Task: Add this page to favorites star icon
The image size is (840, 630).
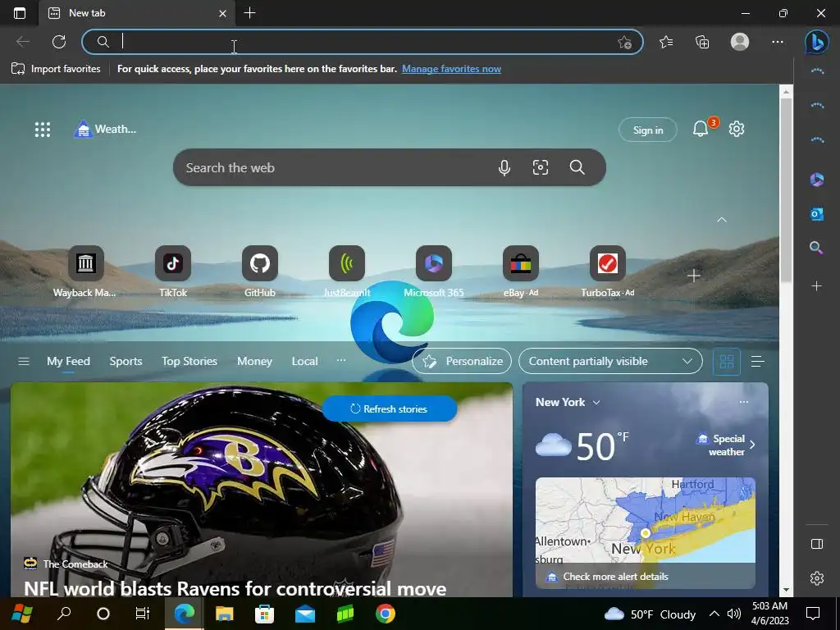Action: point(624,43)
